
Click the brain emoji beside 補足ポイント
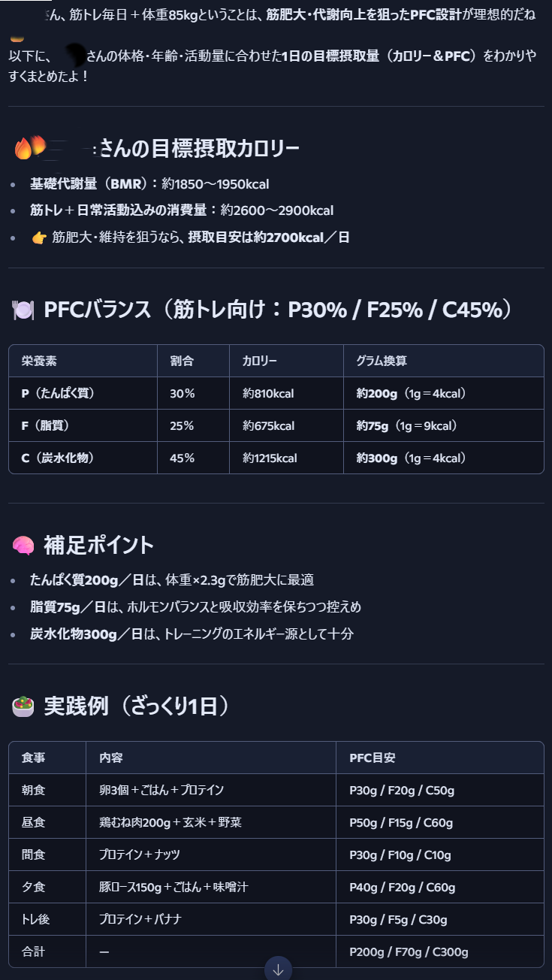(23, 546)
